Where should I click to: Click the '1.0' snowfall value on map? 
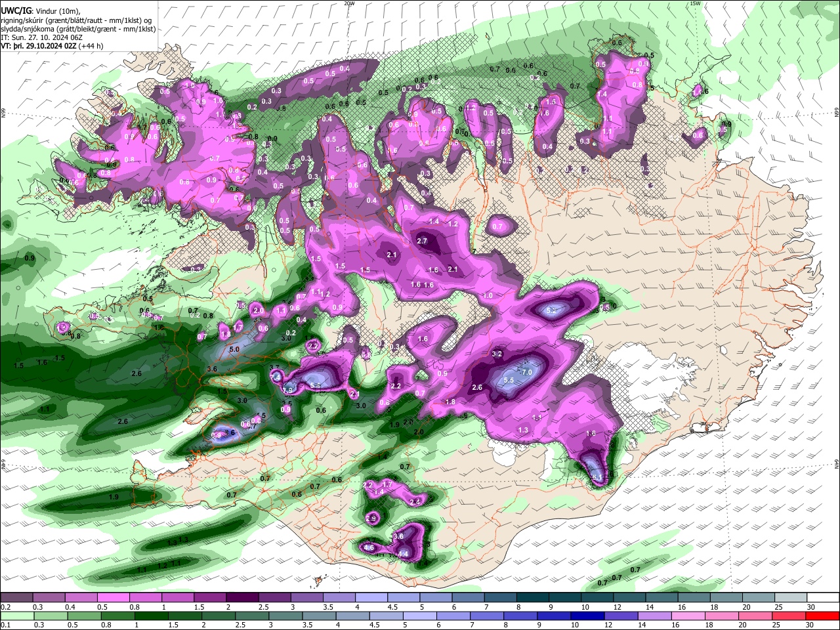[x=488, y=296]
